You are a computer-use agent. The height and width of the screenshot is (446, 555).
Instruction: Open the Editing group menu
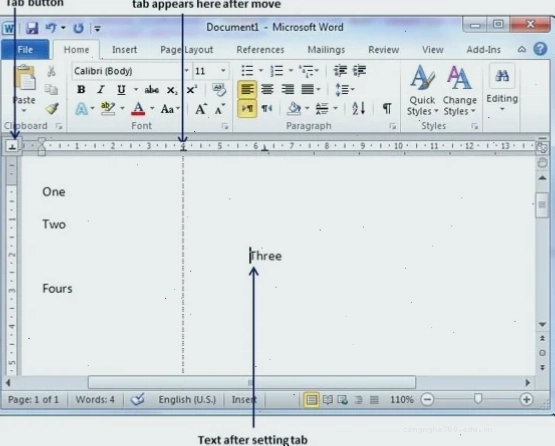pos(502,88)
